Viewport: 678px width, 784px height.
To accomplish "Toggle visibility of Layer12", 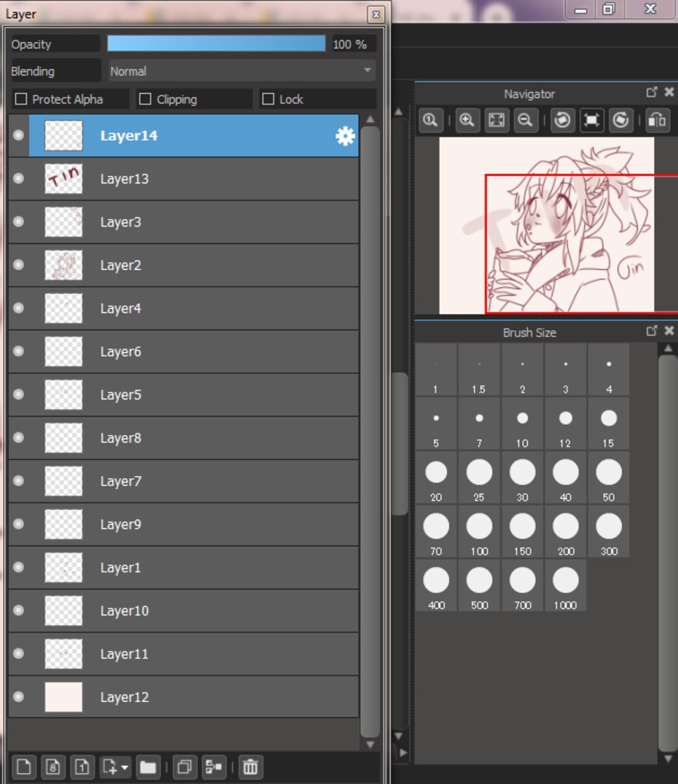I will click(x=19, y=697).
